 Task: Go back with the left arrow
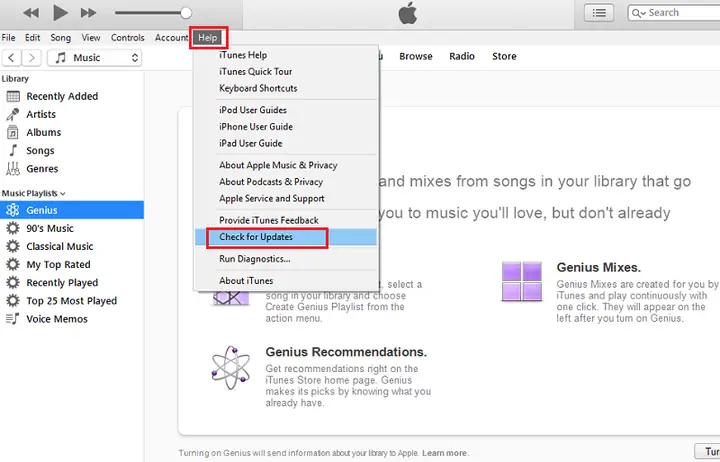[x=12, y=58]
